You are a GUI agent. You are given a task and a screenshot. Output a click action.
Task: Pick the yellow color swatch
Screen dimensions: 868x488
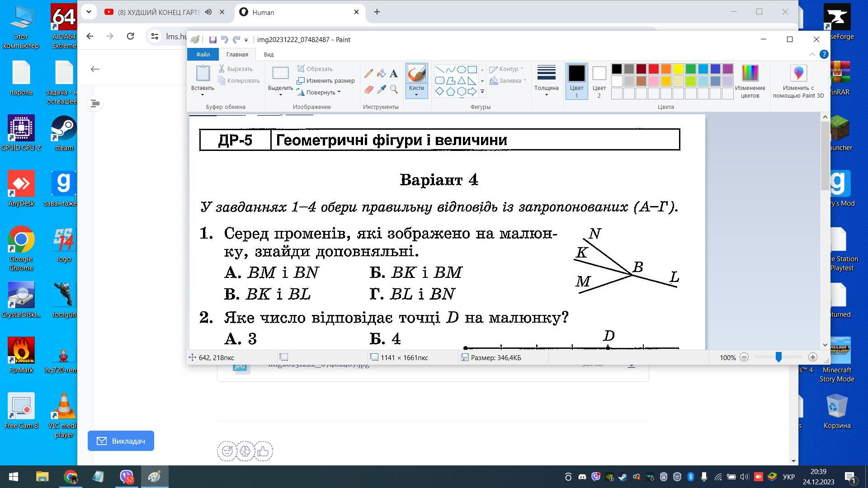(x=678, y=69)
